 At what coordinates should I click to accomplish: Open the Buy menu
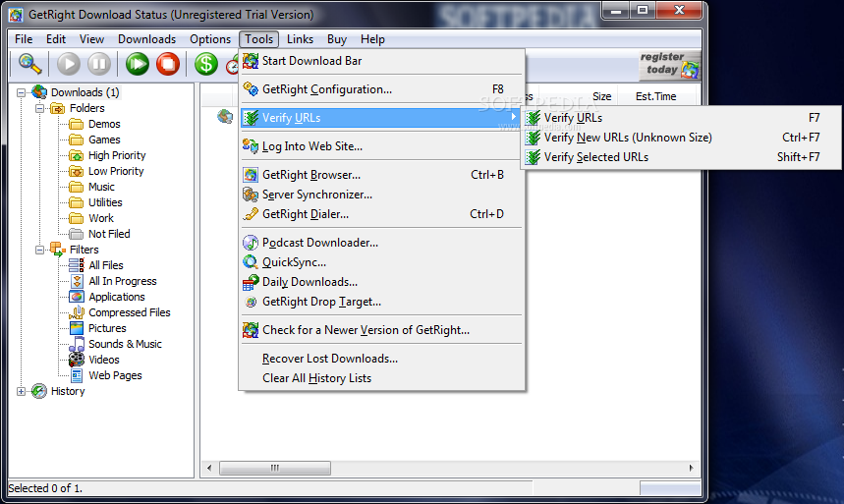click(337, 39)
